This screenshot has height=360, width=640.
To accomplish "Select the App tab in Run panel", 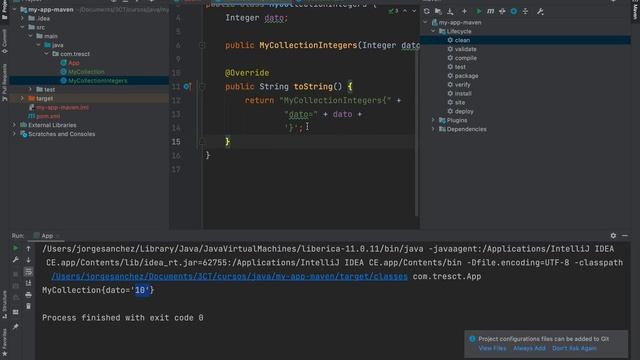I will pos(47,236).
